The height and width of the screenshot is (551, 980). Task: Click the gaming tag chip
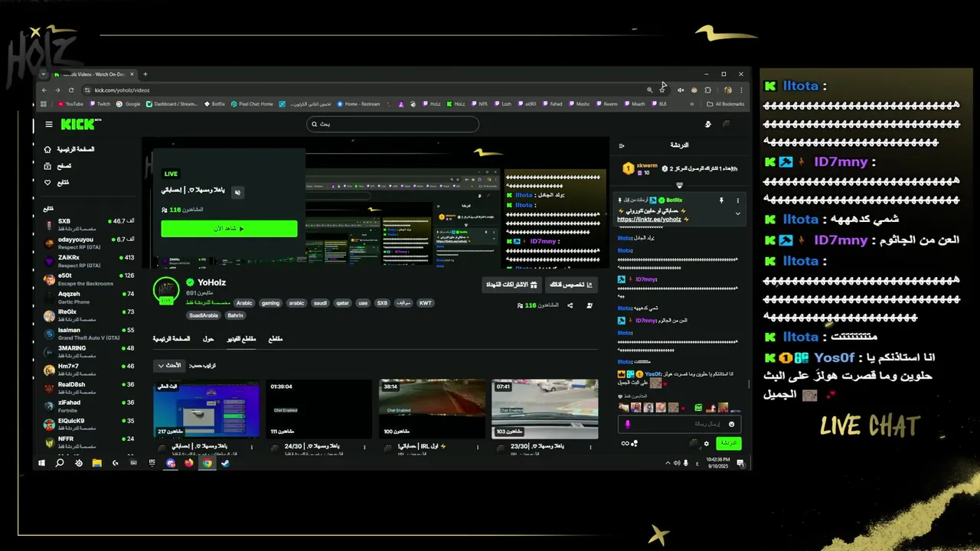click(270, 303)
